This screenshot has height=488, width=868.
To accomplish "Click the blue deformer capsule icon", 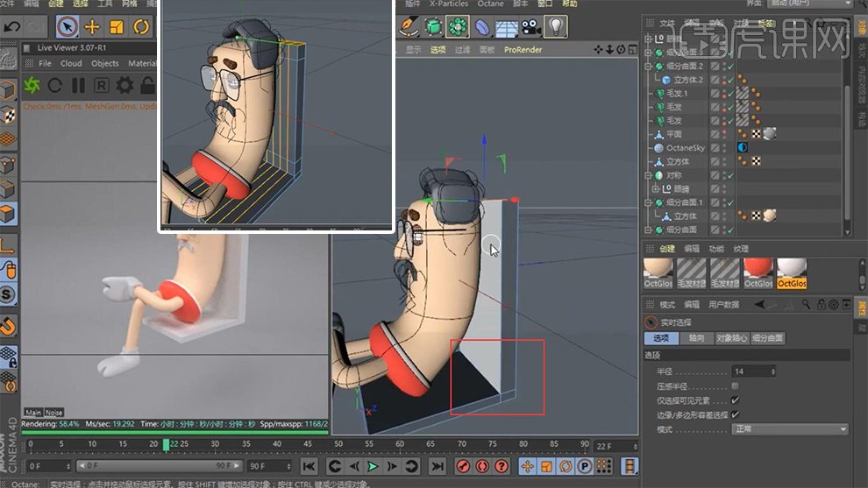I will tap(482, 26).
